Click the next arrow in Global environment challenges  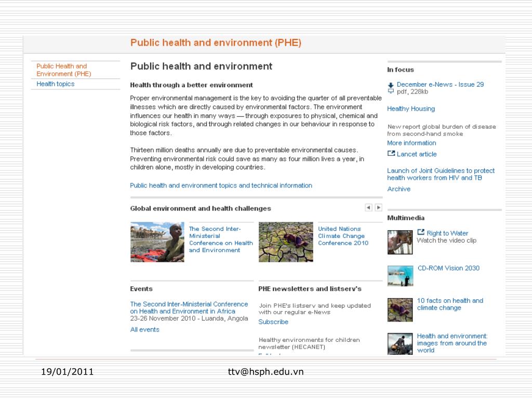tap(379, 207)
